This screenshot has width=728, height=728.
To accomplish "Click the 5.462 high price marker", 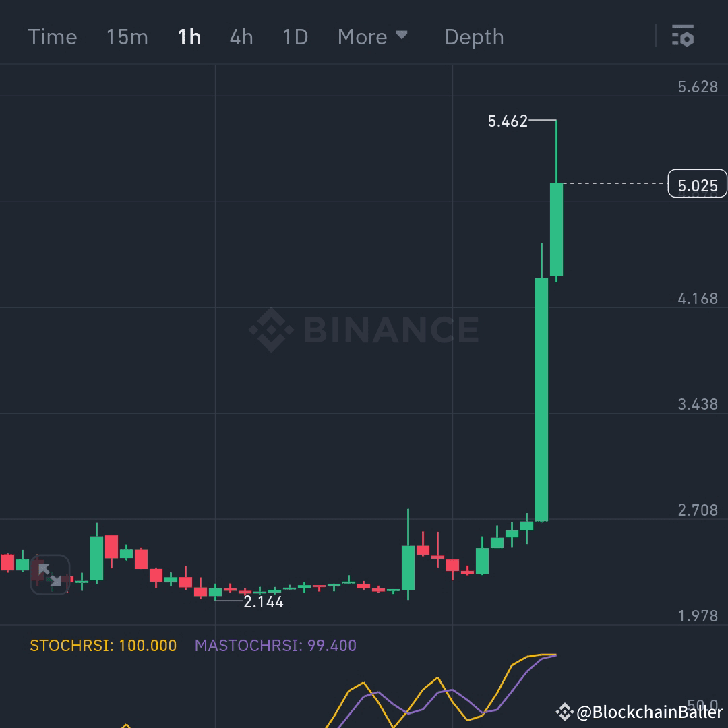I will (x=508, y=122).
